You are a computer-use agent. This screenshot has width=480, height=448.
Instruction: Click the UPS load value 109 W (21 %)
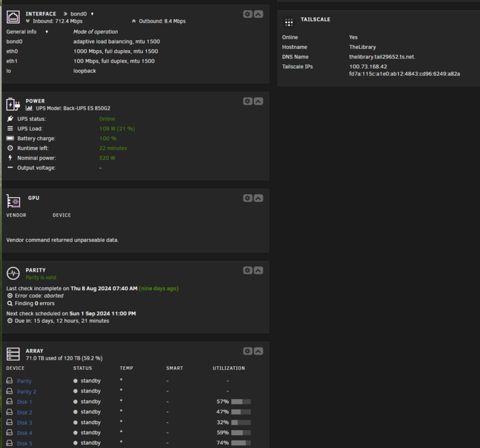[117, 128]
